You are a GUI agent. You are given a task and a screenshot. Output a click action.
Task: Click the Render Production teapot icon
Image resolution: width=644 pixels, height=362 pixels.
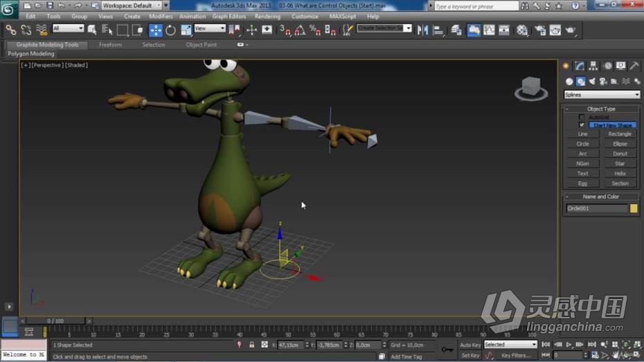571,30
